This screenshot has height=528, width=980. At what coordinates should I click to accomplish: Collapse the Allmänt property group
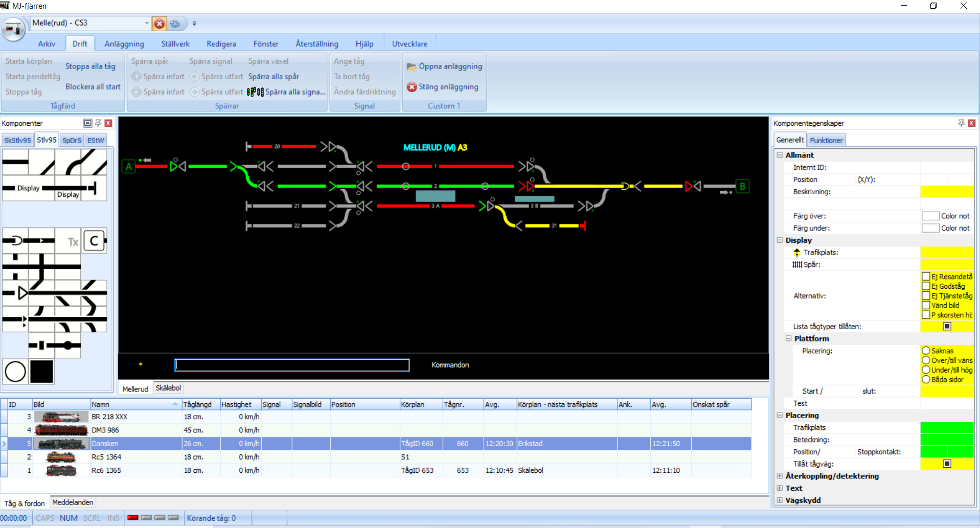pyautogui.click(x=780, y=155)
